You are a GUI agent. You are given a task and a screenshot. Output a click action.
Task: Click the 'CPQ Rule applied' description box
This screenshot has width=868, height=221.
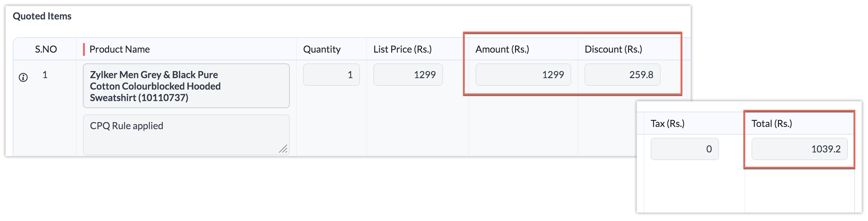pos(186,135)
